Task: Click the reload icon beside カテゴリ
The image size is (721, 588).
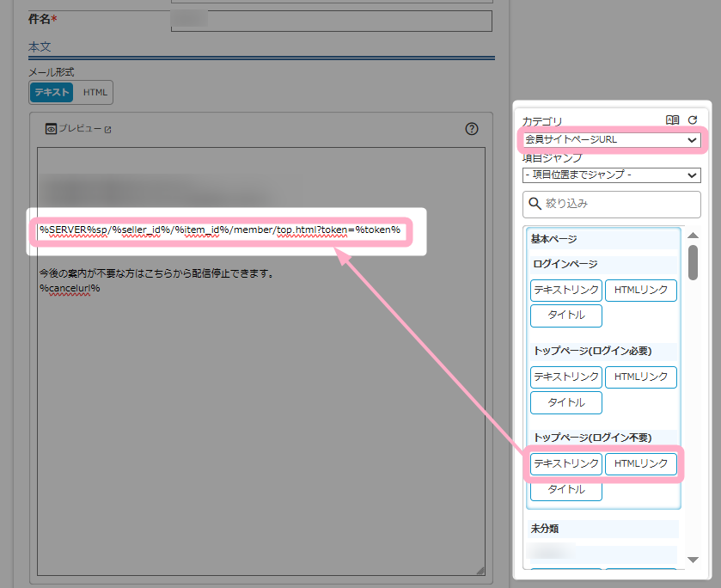Action: 693,120
